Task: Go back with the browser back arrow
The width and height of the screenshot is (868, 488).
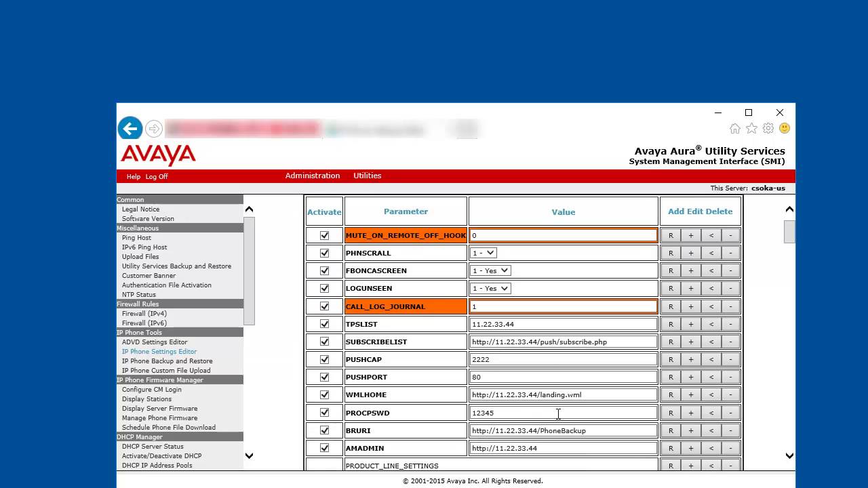Action: point(130,128)
